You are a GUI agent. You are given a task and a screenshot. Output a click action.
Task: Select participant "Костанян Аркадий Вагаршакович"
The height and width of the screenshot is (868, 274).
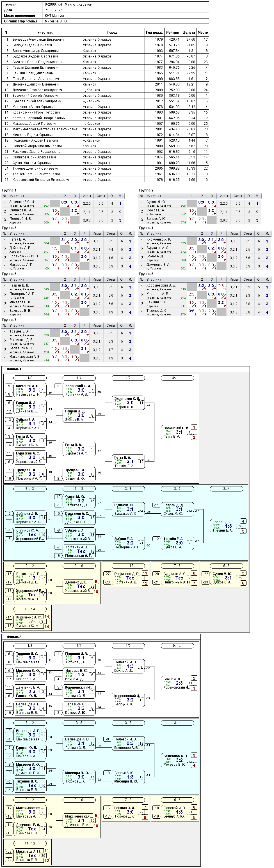coord(39,118)
